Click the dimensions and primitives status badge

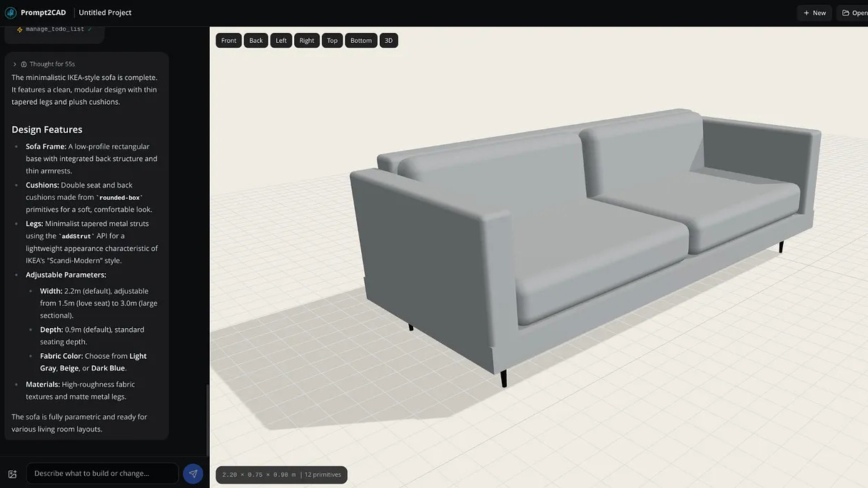click(281, 474)
